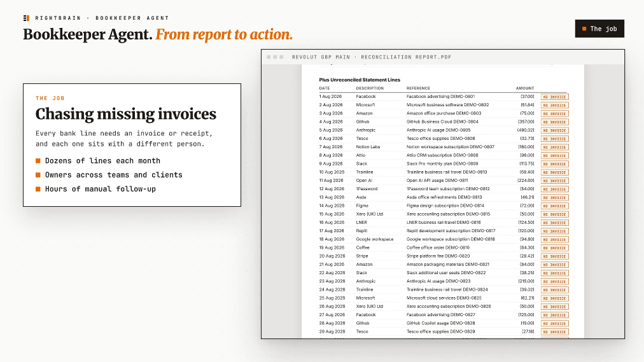Click NO INVOICE badge on 'Figma design subscription' row
Image resolution: width=644 pixels, height=362 pixels.
554,206
